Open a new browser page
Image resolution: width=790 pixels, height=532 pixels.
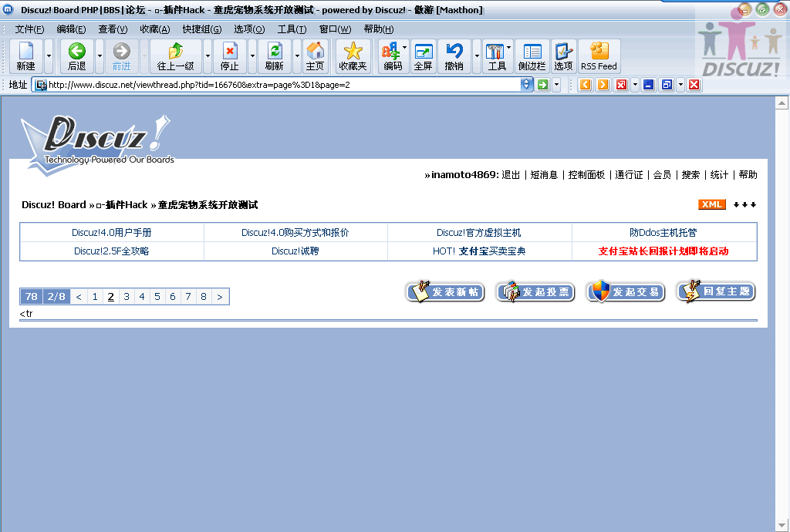tap(25, 56)
